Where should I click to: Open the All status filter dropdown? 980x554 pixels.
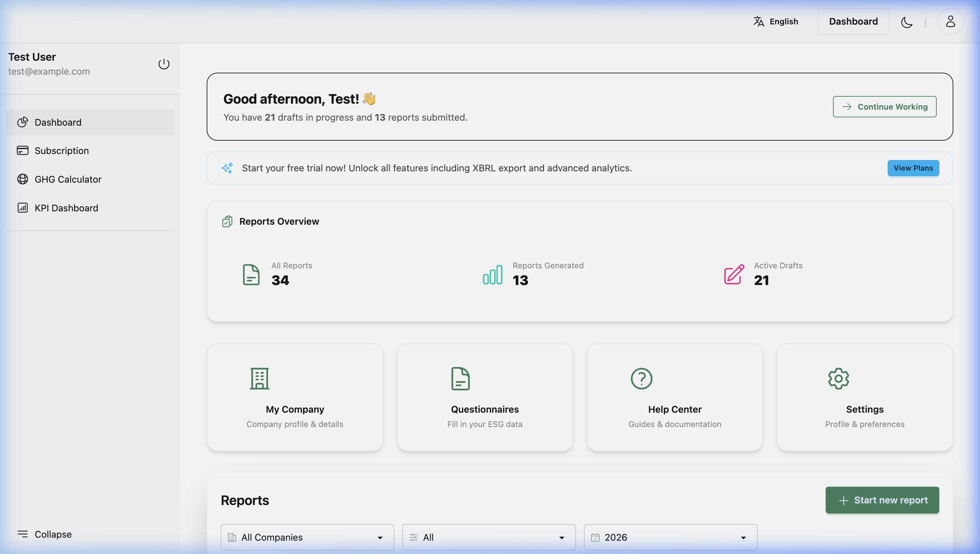coord(488,537)
